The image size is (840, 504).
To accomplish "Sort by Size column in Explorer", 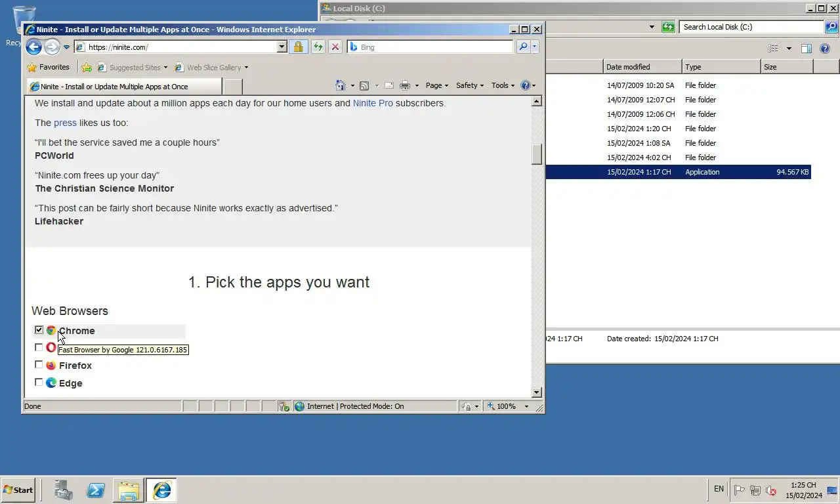I will click(787, 67).
